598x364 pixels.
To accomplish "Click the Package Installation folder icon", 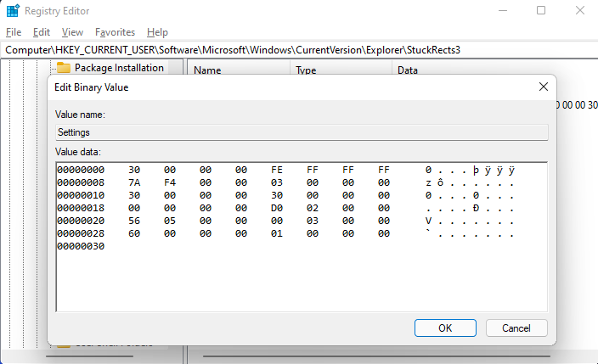I will pyautogui.click(x=64, y=68).
